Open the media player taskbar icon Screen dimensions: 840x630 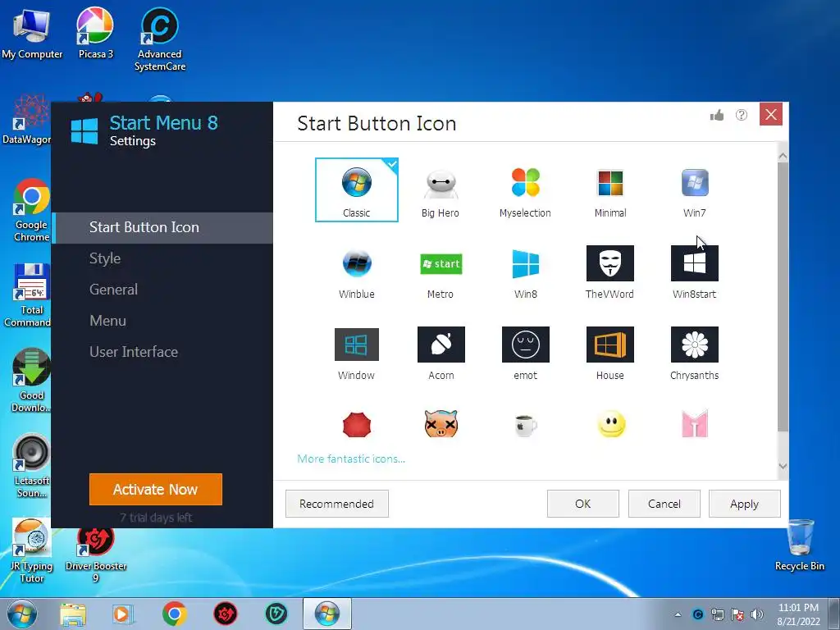[x=121, y=614]
